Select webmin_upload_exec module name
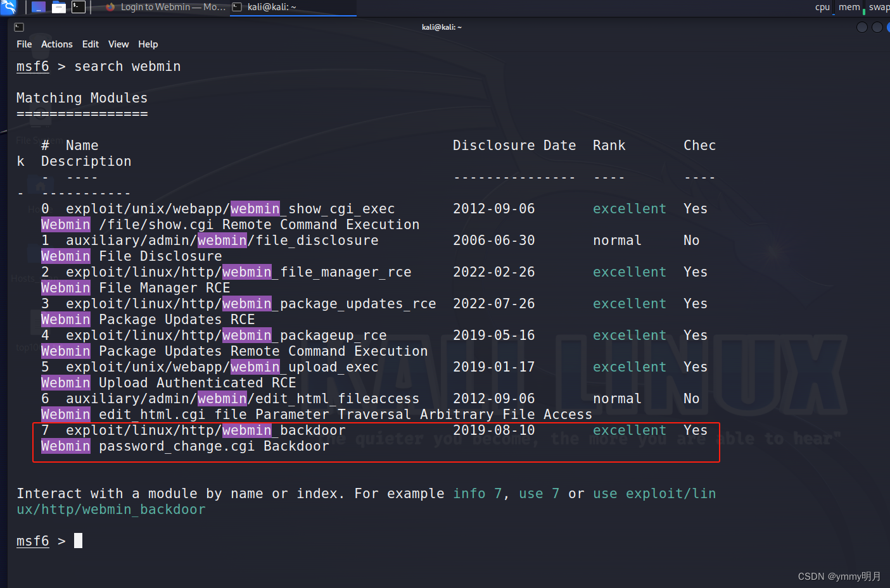 222,367
